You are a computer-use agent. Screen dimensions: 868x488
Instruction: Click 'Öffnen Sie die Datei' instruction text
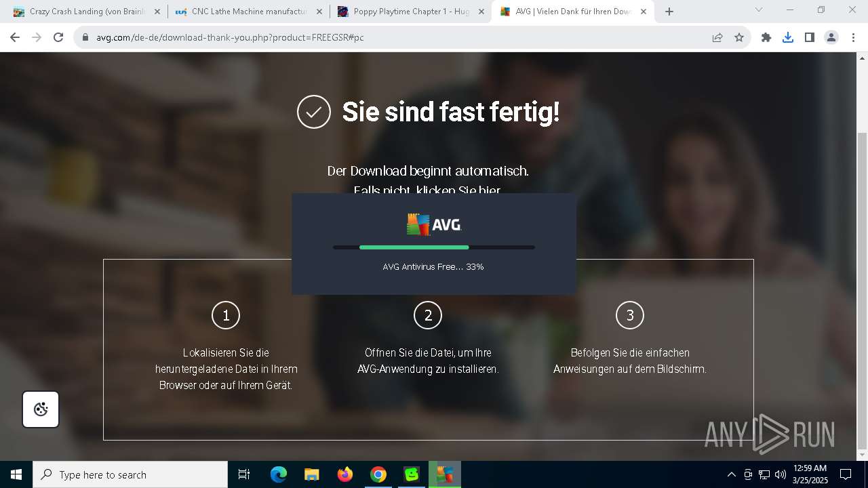coord(428,361)
